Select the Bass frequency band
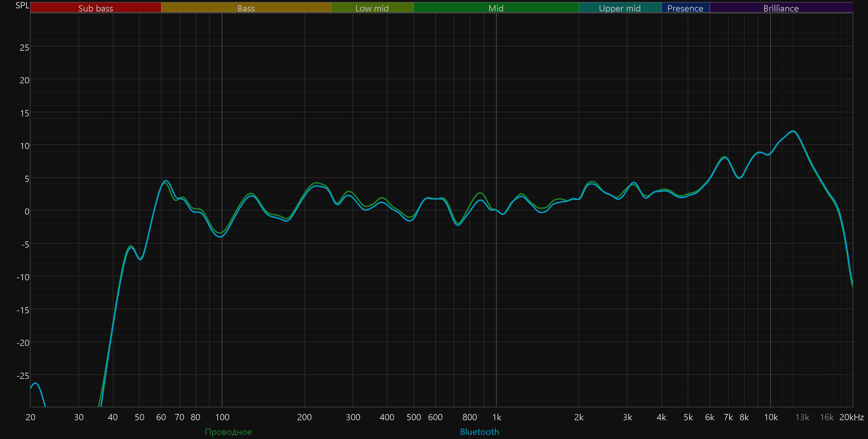This screenshot has height=439, width=868. coord(246,8)
